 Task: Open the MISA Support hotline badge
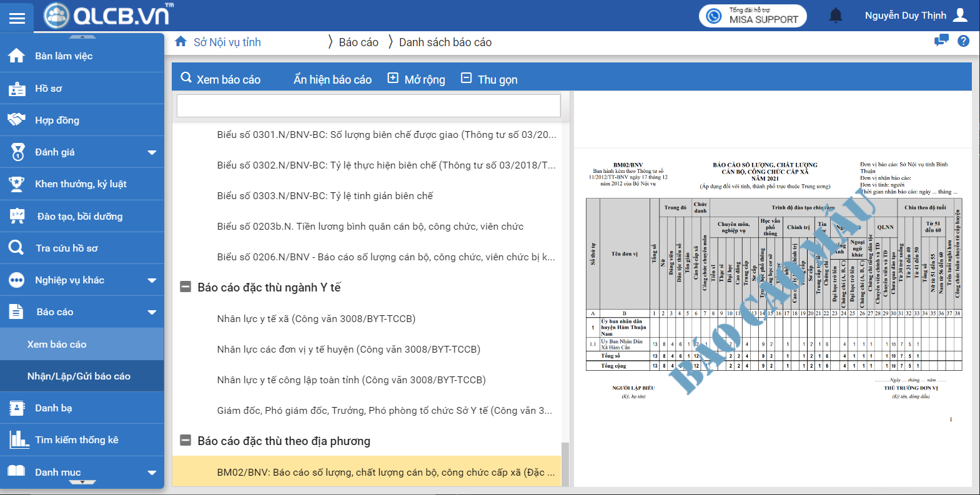coord(753,16)
